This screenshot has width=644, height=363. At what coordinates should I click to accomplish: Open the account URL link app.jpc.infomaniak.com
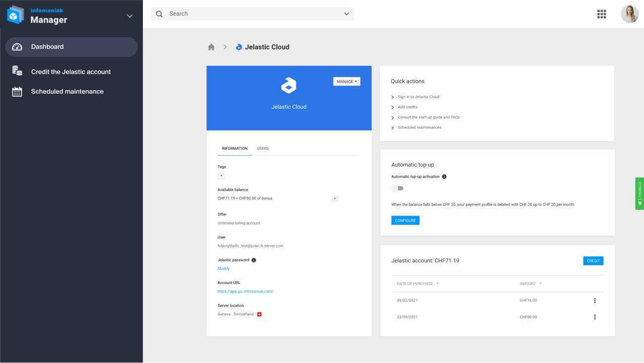pos(245,291)
